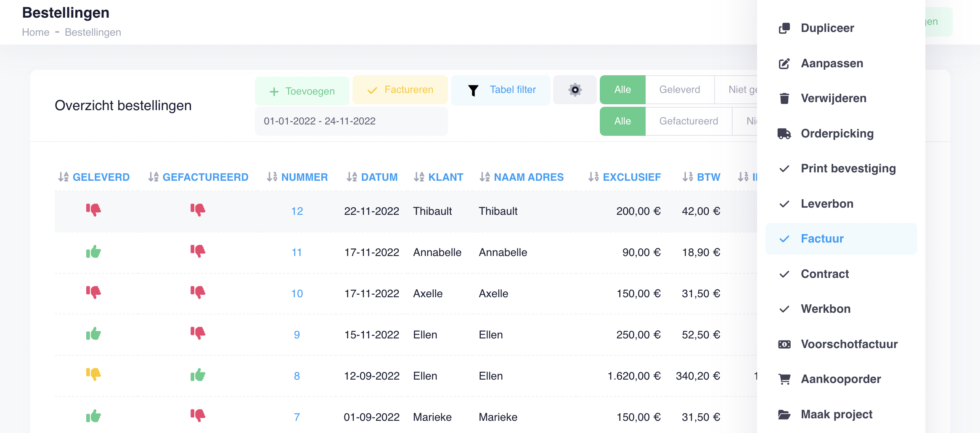Click the Voorschotfactuur banknote icon
Screen dimensions: 980x433
(784, 344)
